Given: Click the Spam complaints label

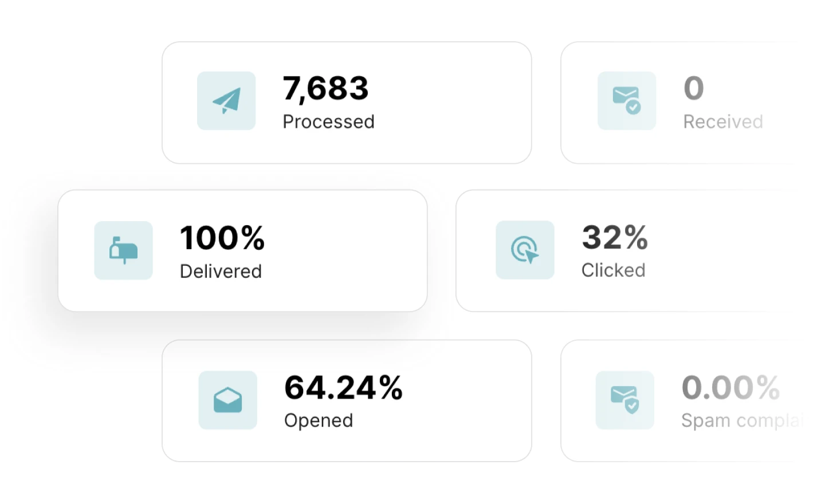Looking at the screenshot, I should click(x=742, y=420).
